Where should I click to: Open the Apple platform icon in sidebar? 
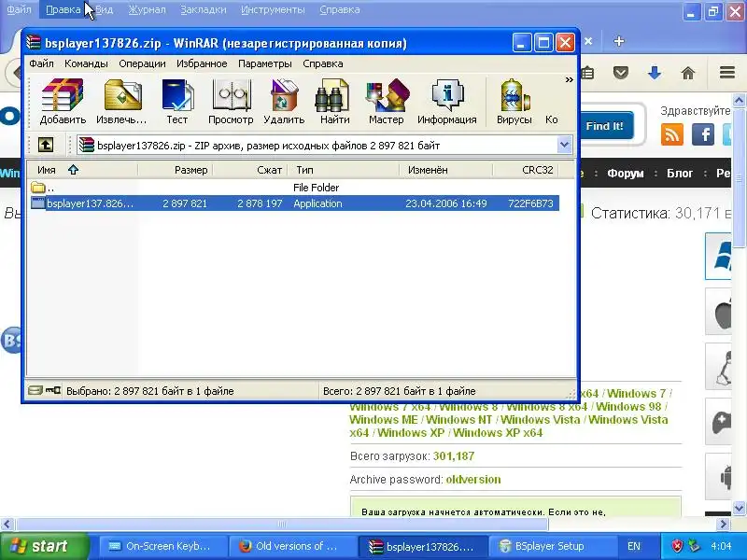(x=720, y=314)
